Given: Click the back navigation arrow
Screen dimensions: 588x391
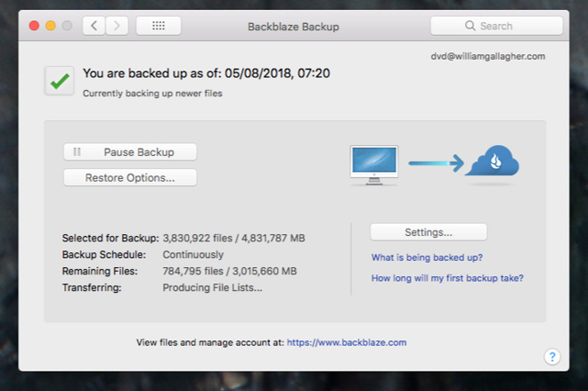Looking at the screenshot, I should (94, 26).
